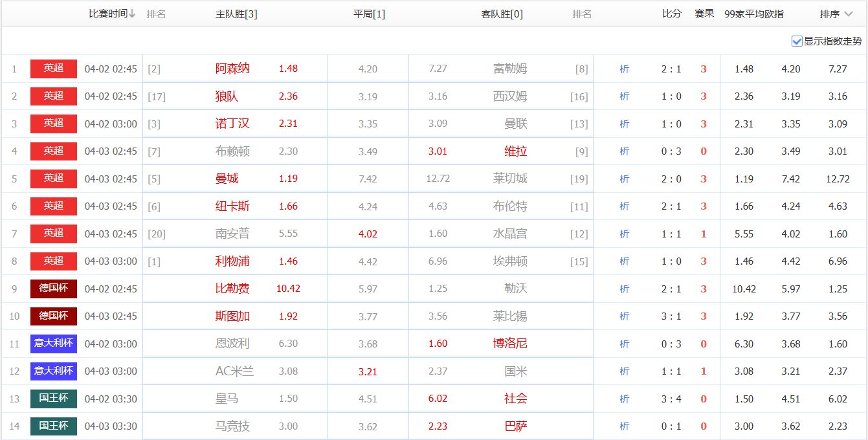Click the 平局[1] column header
This screenshot has width=868, height=440.
[369, 14]
